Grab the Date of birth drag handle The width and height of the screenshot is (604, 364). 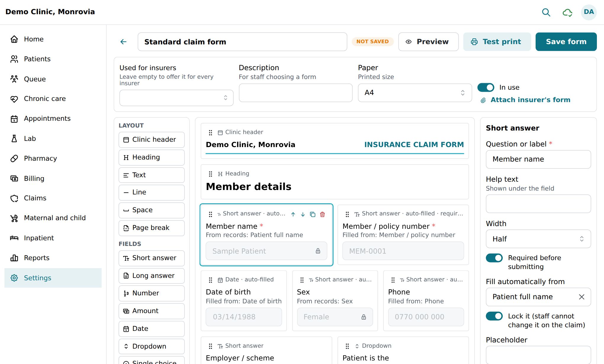pos(211,280)
